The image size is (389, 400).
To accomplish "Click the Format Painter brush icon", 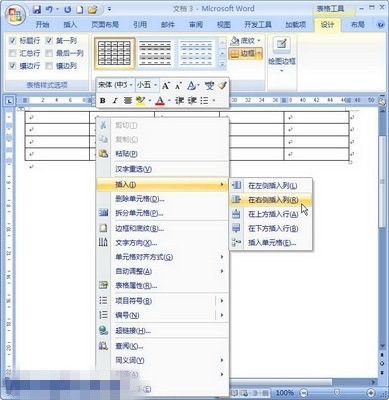I will point(222,86).
